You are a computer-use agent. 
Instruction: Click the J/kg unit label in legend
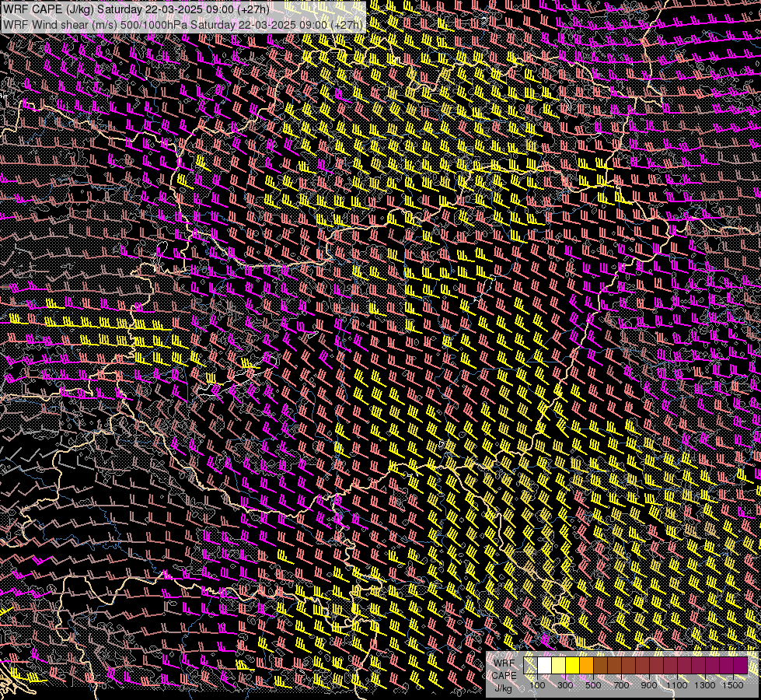tap(504, 689)
